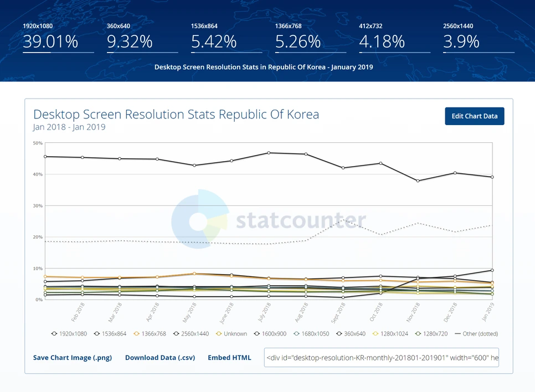This screenshot has height=392, width=535.
Task: Click the 3.9% stat for 2560x1440
Action: click(x=461, y=42)
